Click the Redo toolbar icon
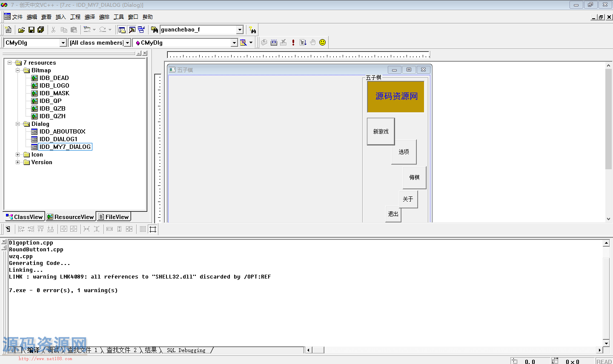The width and height of the screenshot is (613, 364). coord(103,30)
